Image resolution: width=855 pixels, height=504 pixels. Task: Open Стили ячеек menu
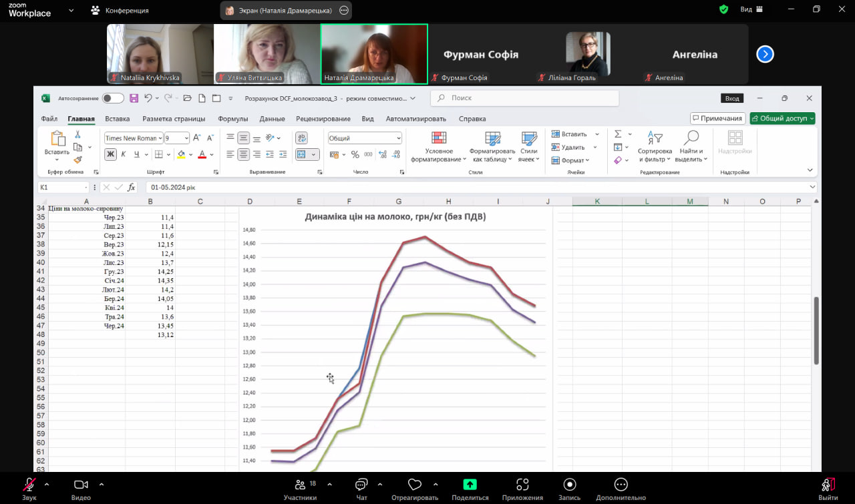coord(529,147)
